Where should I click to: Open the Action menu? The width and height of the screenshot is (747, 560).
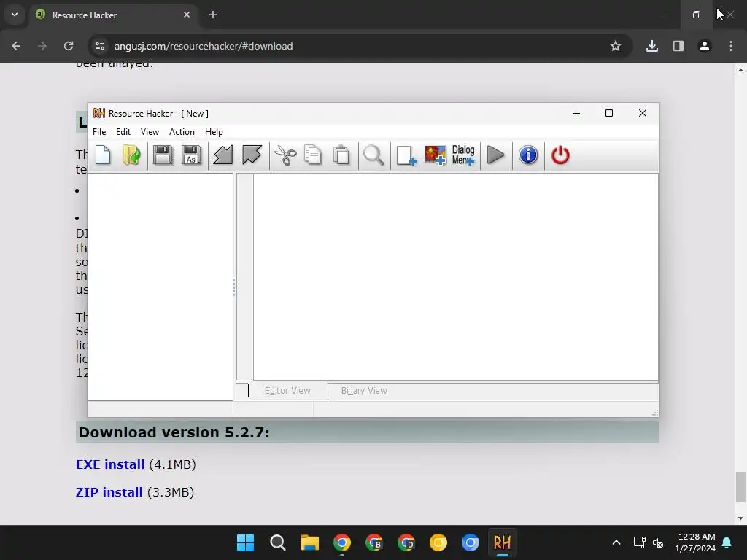coord(182,132)
